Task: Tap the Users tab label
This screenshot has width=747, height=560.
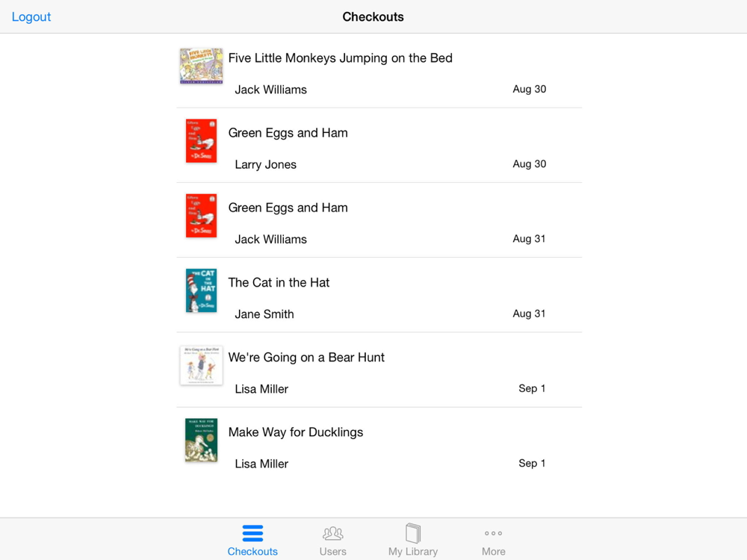Action: pyautogui.click(x=332, y=552)
